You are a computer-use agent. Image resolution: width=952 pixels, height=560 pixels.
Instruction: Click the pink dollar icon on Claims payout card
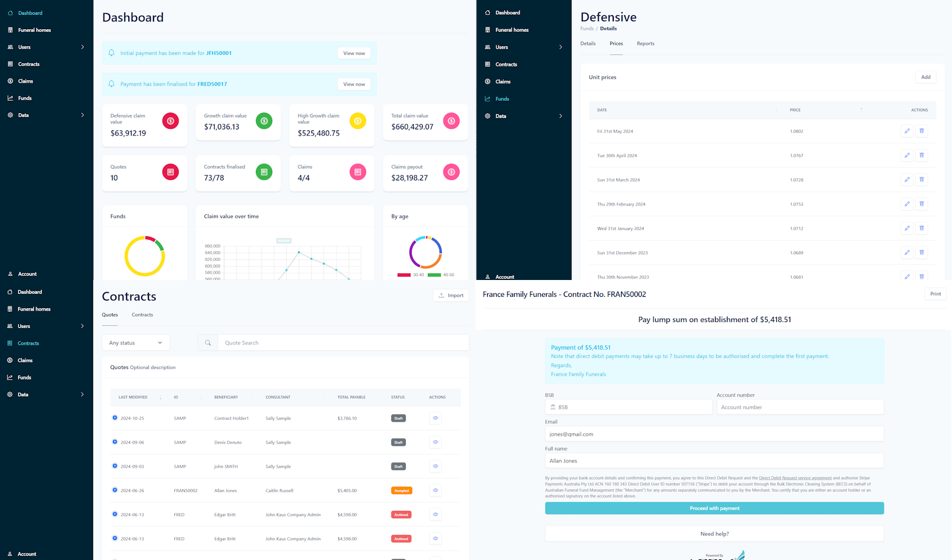tap(451, 172)
